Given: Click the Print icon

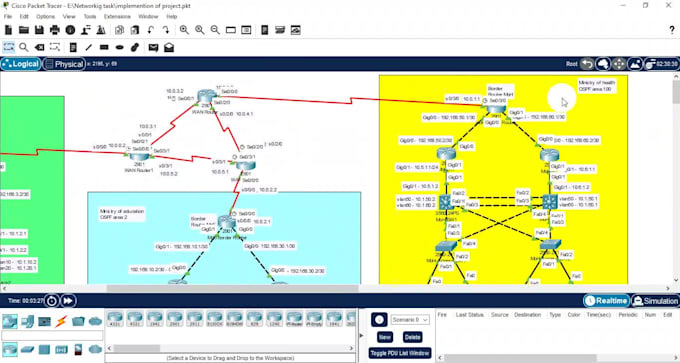Looking at the screenshot, I should coord(55,30).
